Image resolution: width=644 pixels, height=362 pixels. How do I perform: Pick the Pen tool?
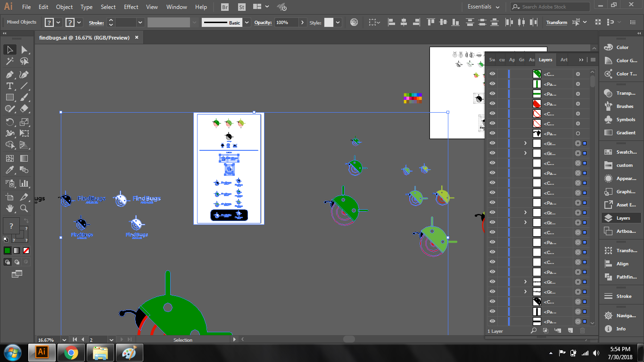(9, 74)
